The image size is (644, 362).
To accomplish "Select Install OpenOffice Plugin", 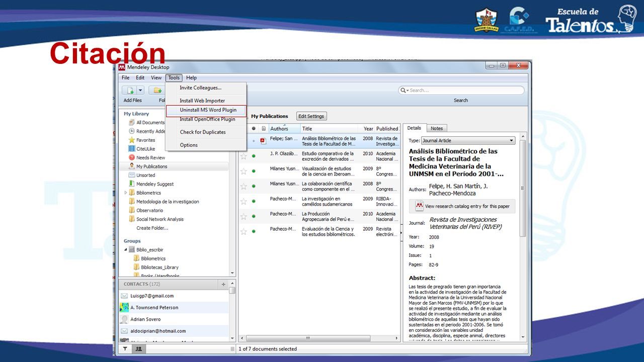I will pos(206,119).
